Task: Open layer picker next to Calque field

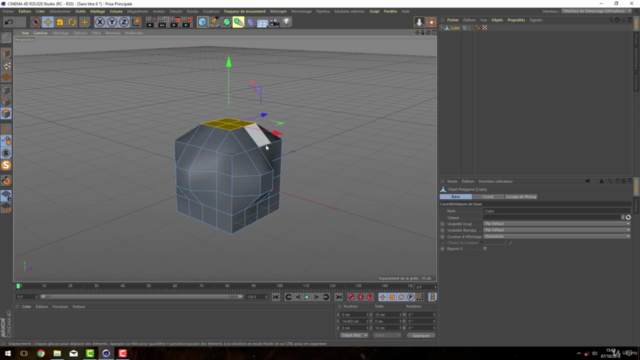Action: tap(628, 218)
